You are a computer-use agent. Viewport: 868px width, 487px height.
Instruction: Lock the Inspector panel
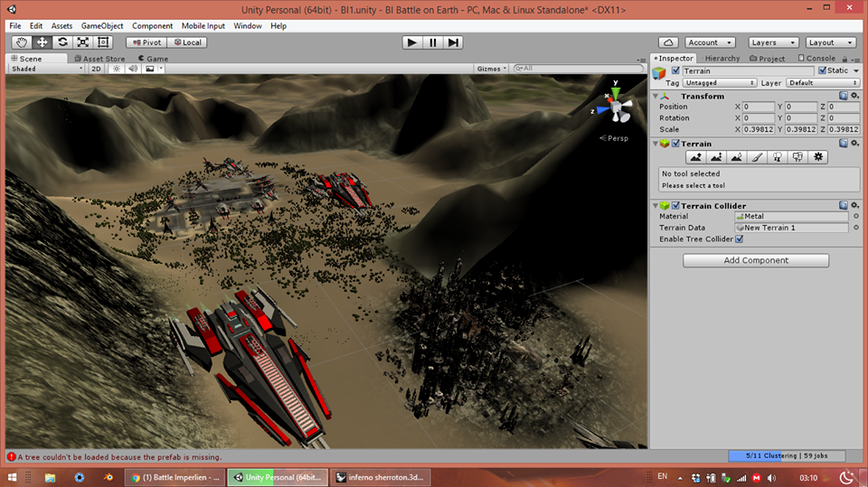pyautogui.click(x=844, y=59)
